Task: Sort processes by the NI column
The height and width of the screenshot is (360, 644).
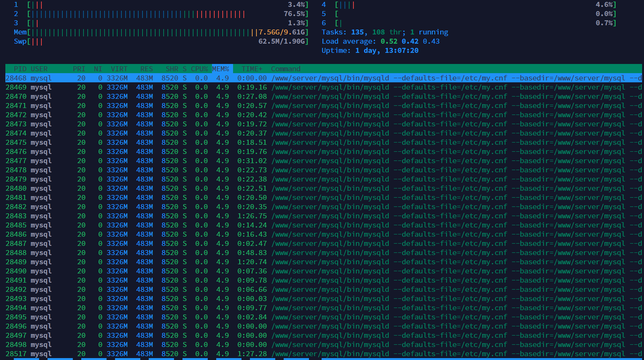Action: (97, 69)
